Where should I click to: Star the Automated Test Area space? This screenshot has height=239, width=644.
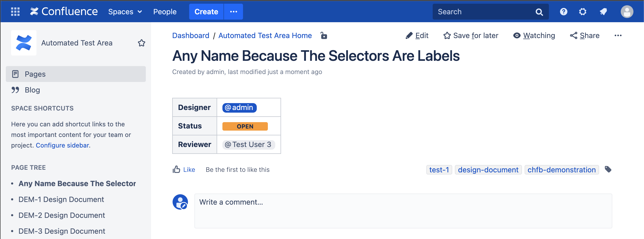pos(142,43)
